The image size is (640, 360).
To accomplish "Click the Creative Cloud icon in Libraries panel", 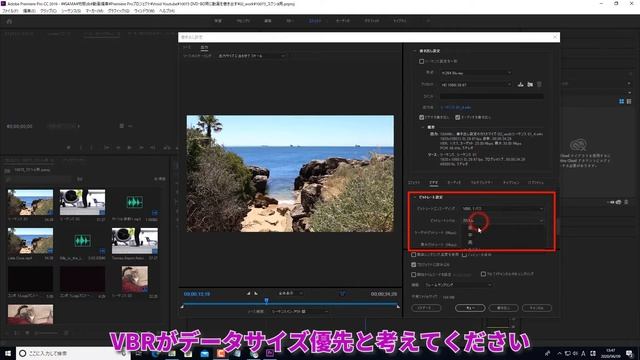I will pyautogui.click(x=578, y=144).
